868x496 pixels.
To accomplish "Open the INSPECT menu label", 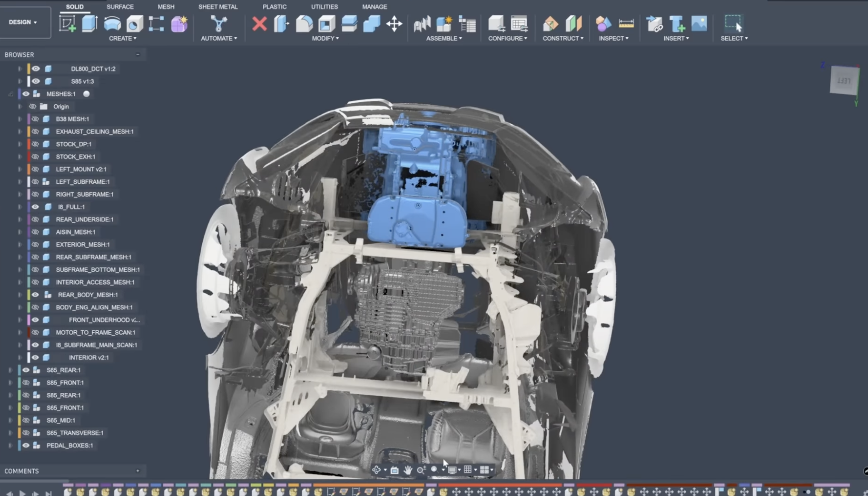I will [x=613, y=38].
